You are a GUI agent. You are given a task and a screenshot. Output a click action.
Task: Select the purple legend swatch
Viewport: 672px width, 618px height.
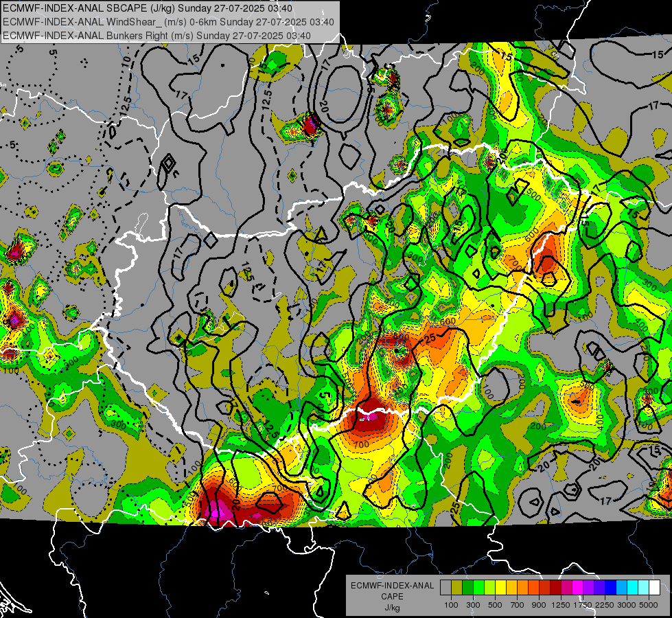589,588
